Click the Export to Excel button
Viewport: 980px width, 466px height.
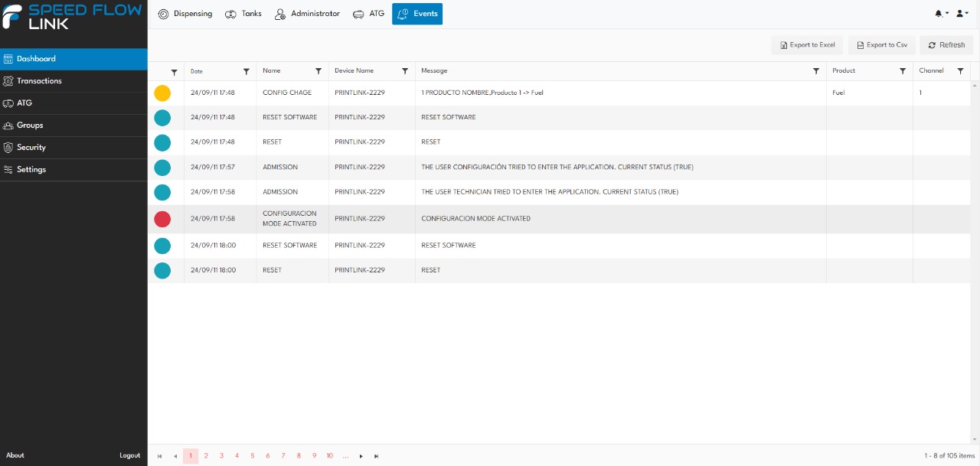(x=807, y=45)
